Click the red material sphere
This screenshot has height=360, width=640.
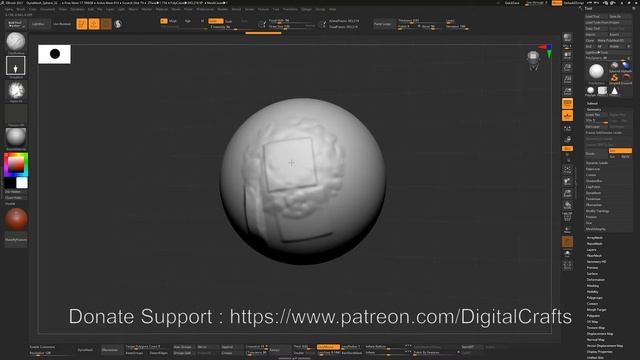(16, 219)
